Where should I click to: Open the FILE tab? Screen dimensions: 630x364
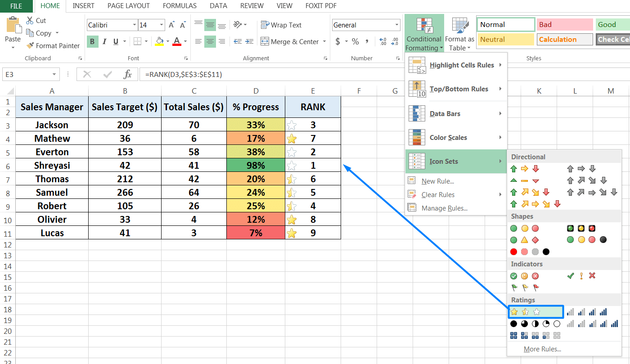point(16,6)
